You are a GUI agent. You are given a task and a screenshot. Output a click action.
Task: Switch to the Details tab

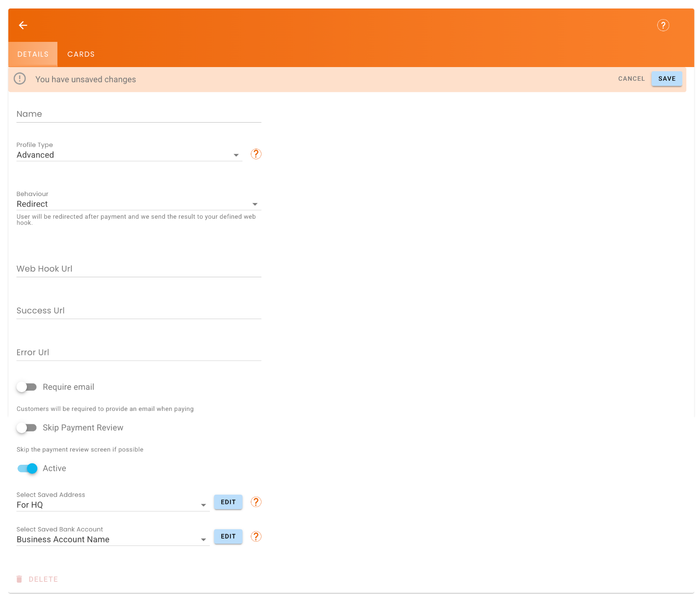pyautogui.click(x=33, y=54)
